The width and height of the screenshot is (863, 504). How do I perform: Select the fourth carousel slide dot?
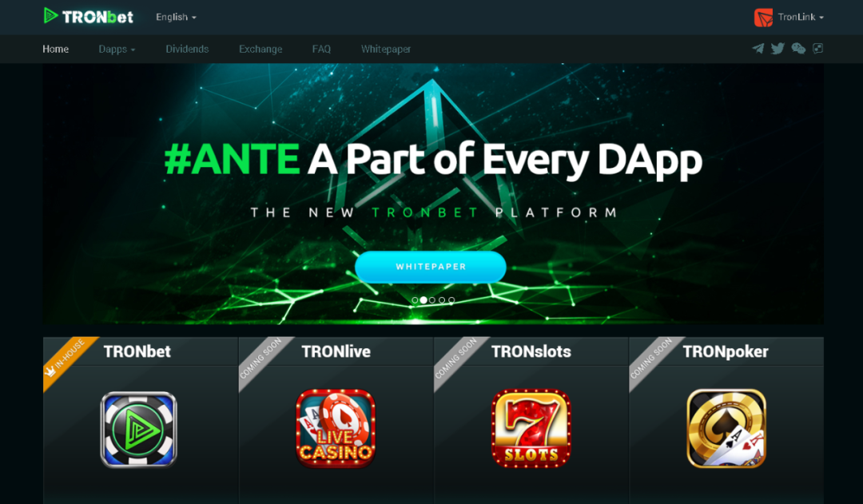coord(442,300)
